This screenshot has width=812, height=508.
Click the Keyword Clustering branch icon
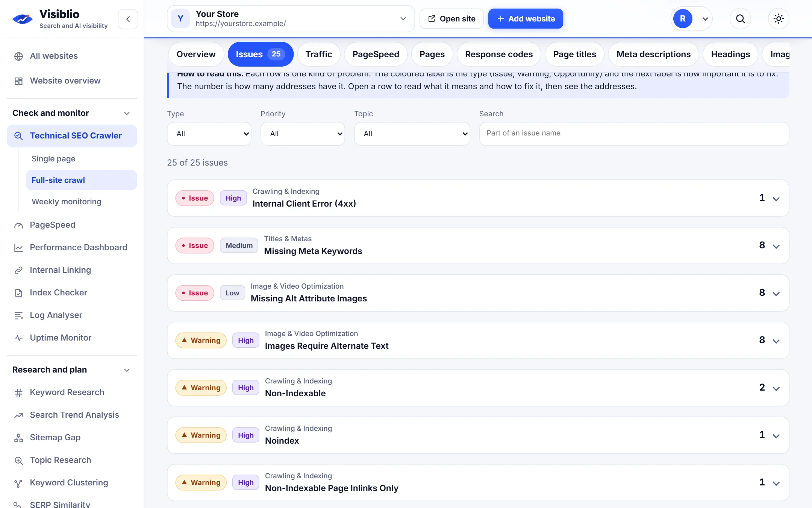[x=18, y=483]
